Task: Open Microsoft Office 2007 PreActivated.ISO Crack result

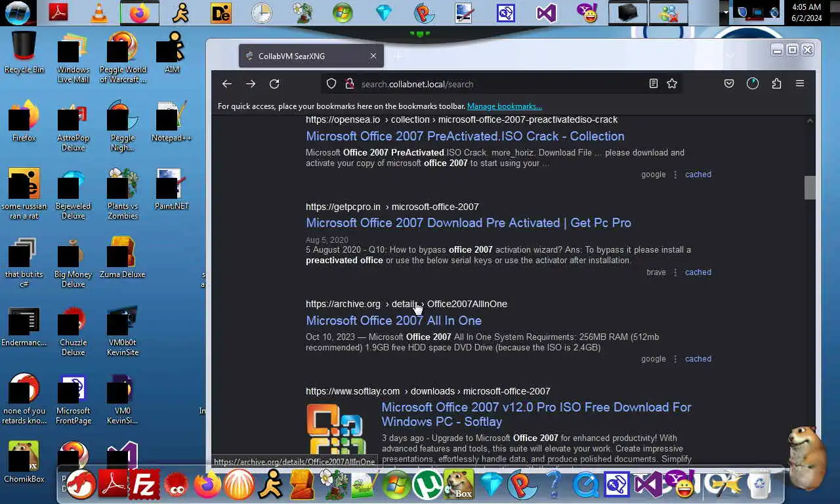Action: tap(465, 136)
